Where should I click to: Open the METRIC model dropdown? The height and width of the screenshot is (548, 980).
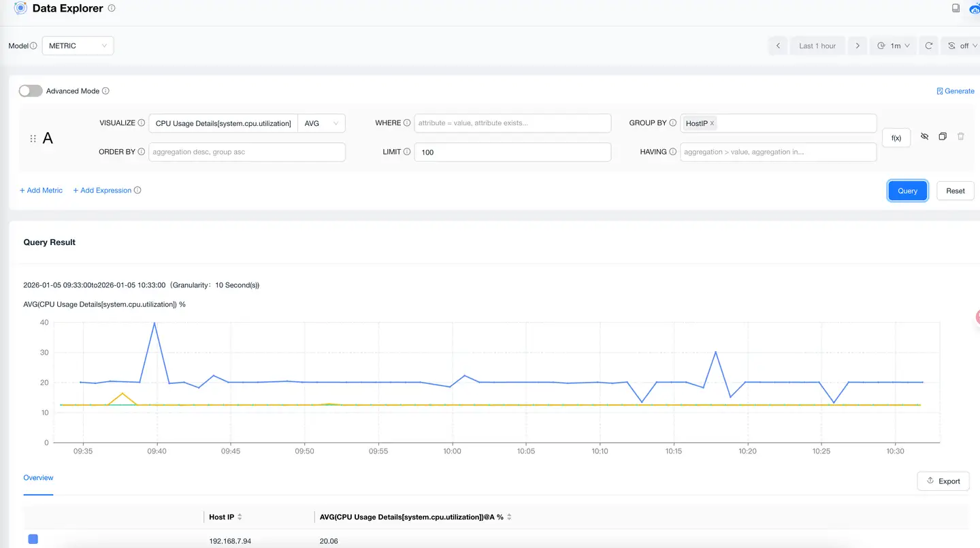point(78,46)
